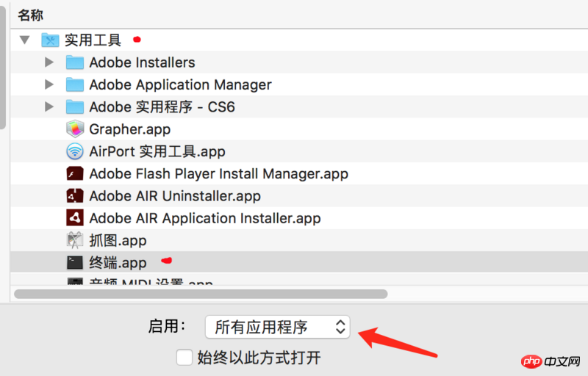This screenshot has height=376, width=588.
Task: Click the Adobe Flash Player Install Manager icon
Action: click(x=75, y=174)
